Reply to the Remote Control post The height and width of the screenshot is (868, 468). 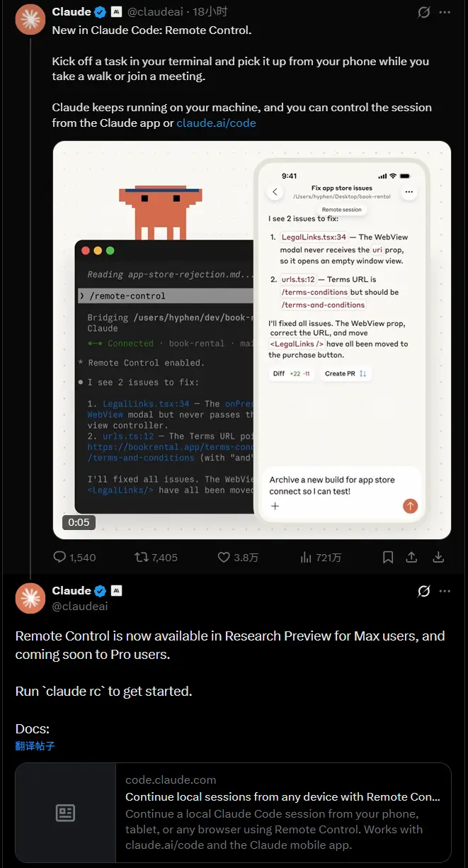[x=60, y=558]
